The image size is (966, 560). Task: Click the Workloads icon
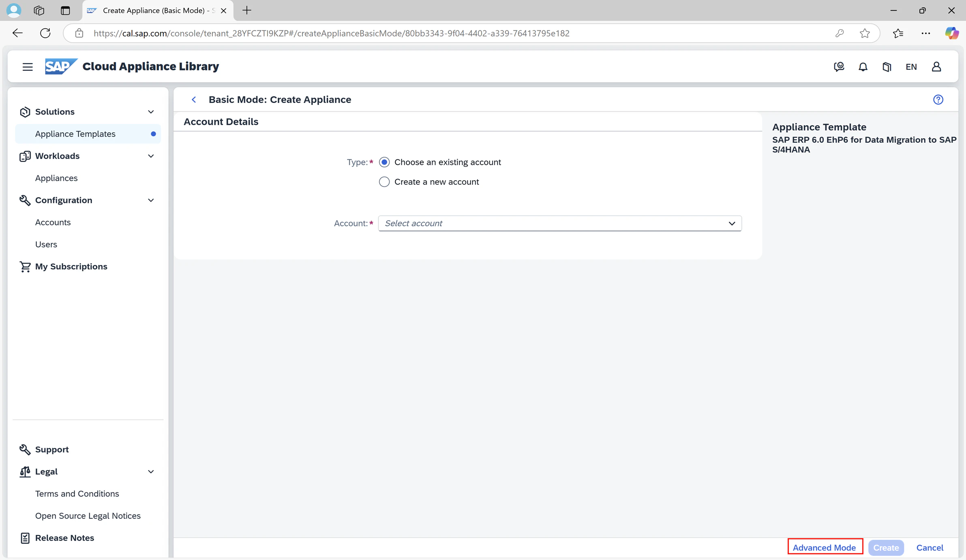click(25, 156)
